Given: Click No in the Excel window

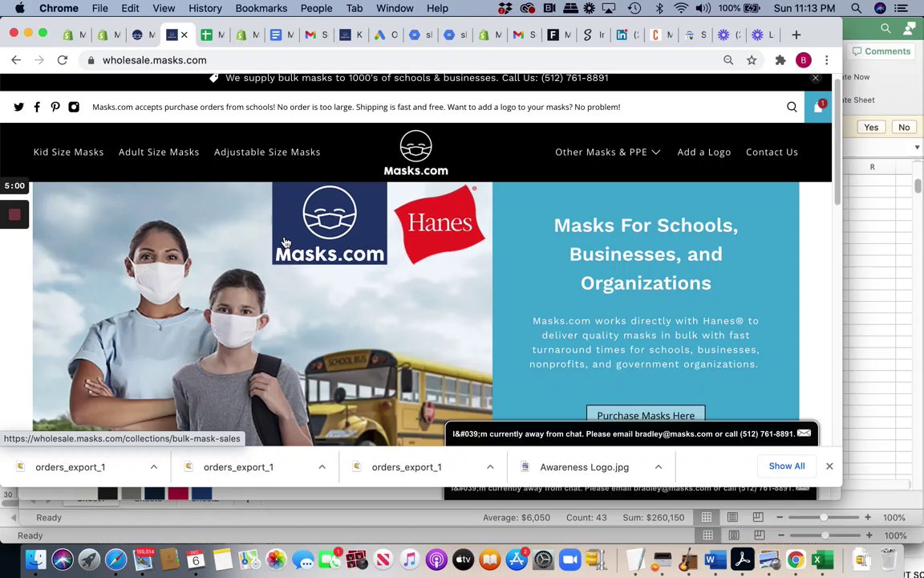Looking at the screenshot, I should [x=903, y=128].
